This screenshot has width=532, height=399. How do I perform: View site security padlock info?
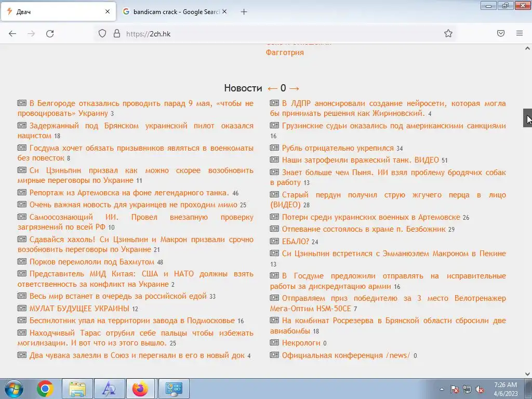(117, 34)
